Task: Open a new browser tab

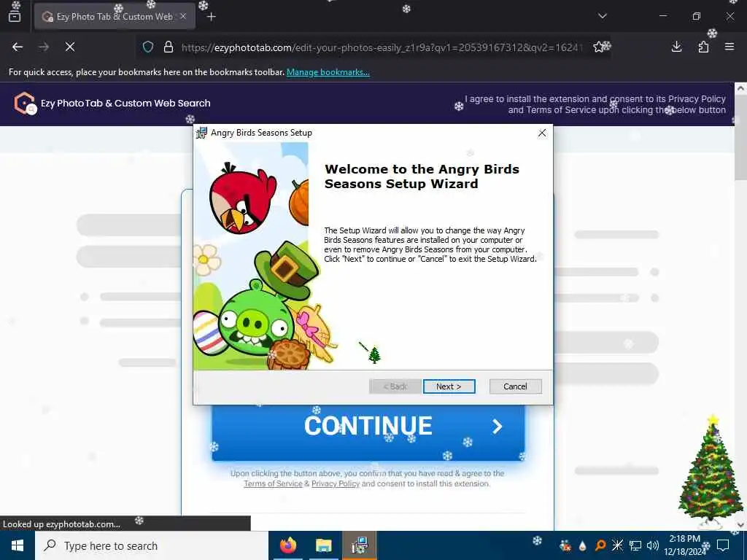Action: click(x=212, y=17)
